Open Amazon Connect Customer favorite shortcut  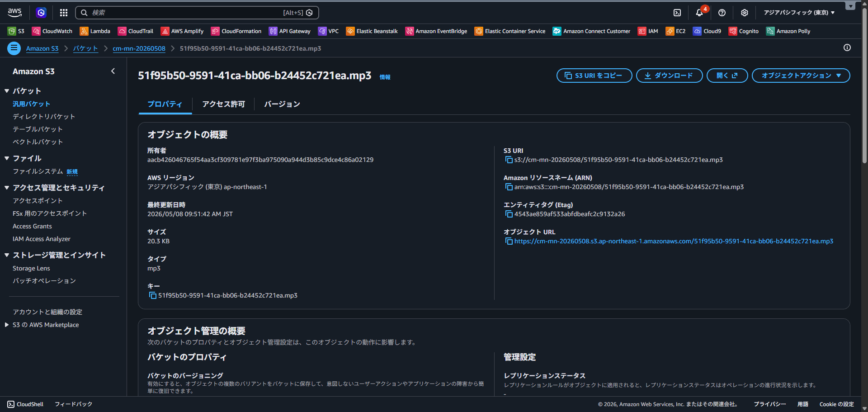pyautogui.click(x=591, y=31)
